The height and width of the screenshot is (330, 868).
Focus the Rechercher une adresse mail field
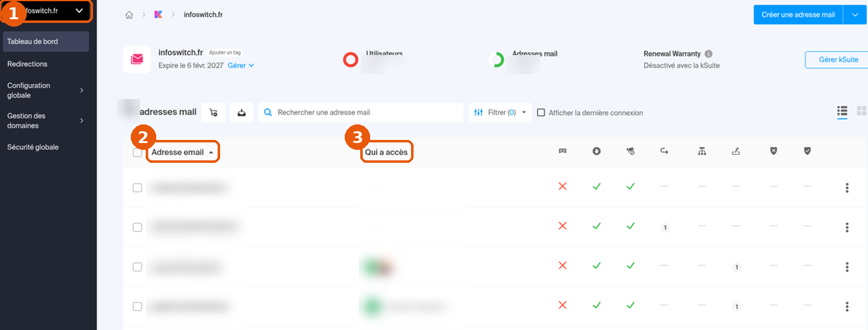(x=361, y=113)
